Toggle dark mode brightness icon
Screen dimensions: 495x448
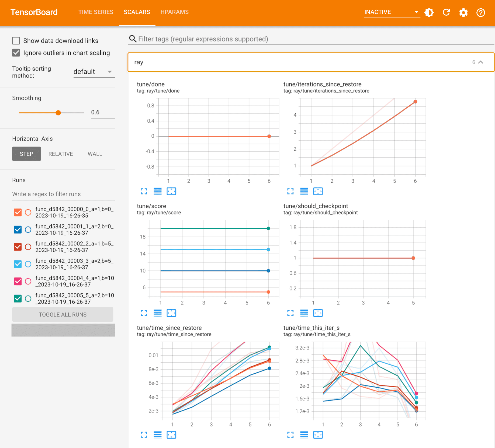pyautogui.click(x=429, y=12)
